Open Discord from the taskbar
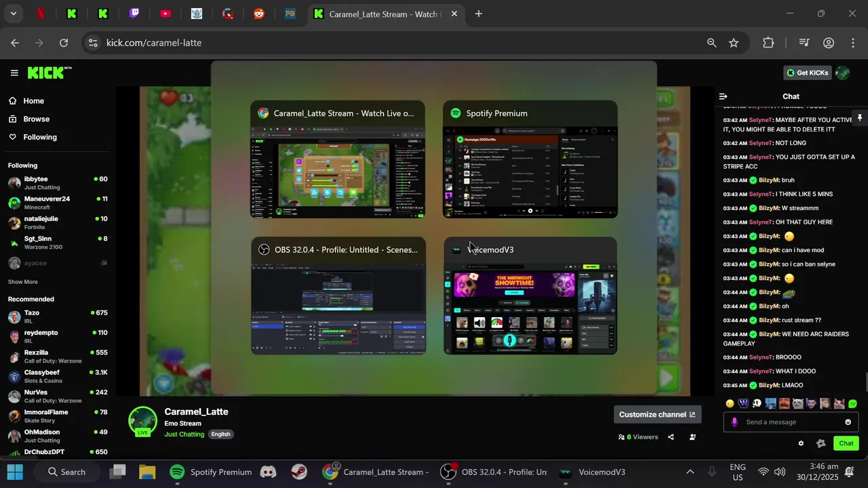 pyautogui.click(x=269, y=472)
